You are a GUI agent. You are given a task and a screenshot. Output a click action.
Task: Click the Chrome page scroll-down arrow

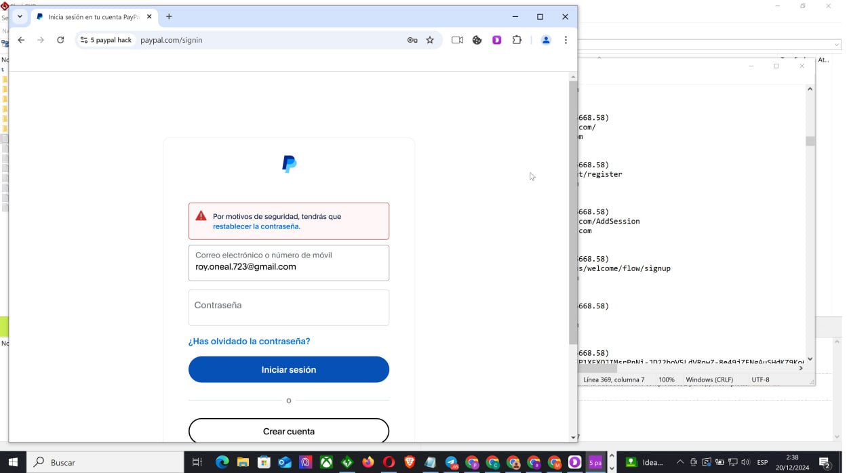point(573,438)
